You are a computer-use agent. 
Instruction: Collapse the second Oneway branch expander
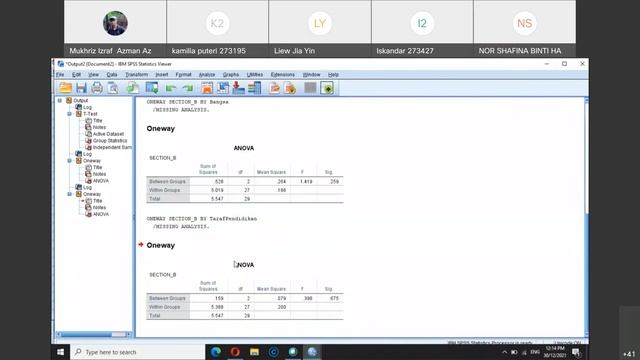(x=69, y=194)
